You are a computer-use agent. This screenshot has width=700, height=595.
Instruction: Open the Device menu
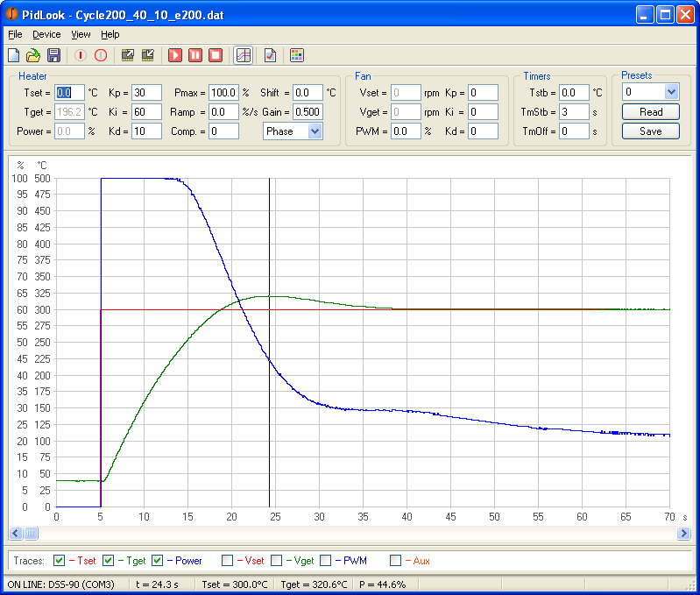[46, 34]
